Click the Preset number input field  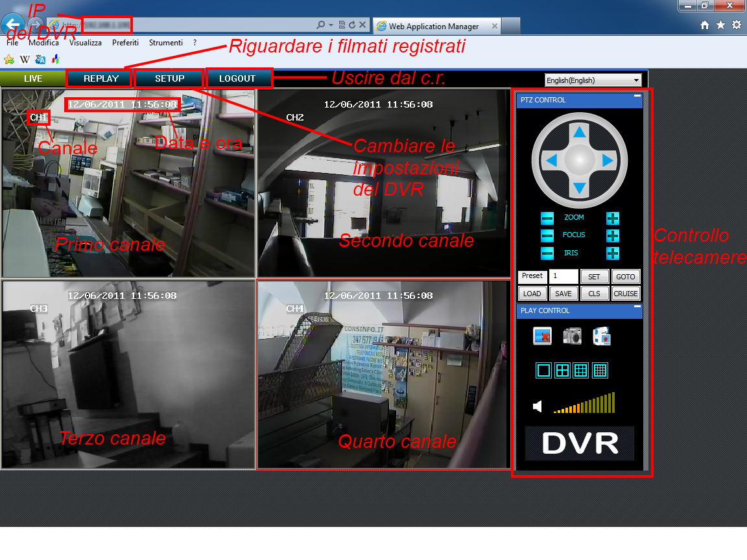pyautogui.click(x=563, y=276)
